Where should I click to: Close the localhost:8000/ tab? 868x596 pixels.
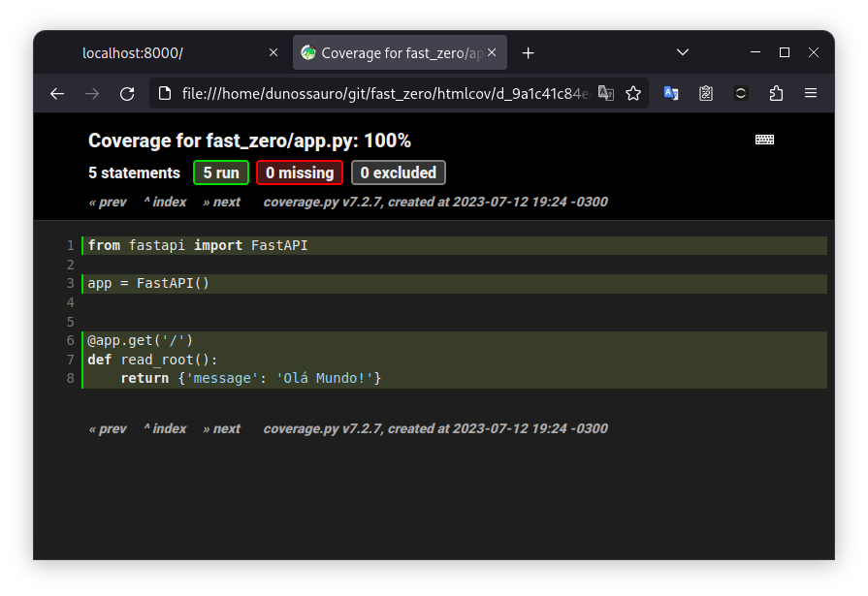(x=273, y=53)
